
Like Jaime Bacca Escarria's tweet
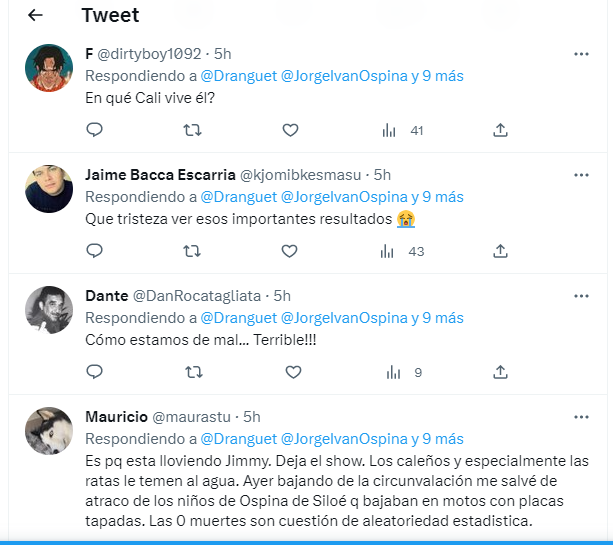(x=291, y=251)
